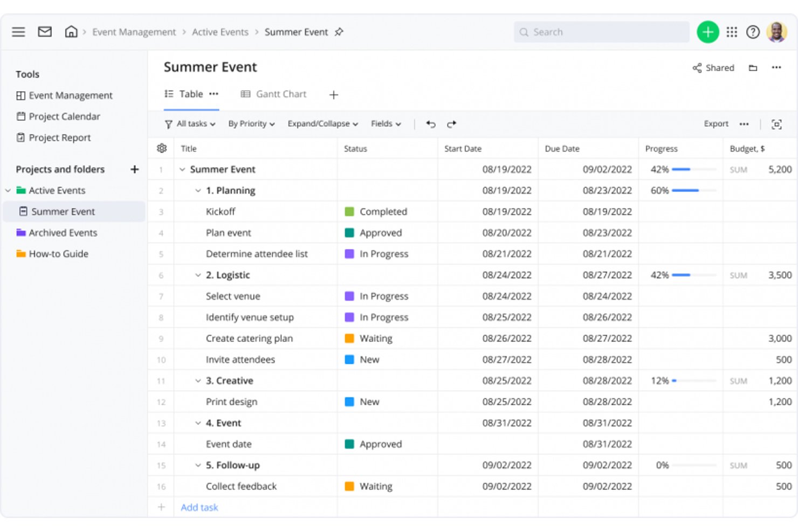The height and width of the screenshot is (532, 798).
Task: Click the green add new button
Action: [707, 32]
